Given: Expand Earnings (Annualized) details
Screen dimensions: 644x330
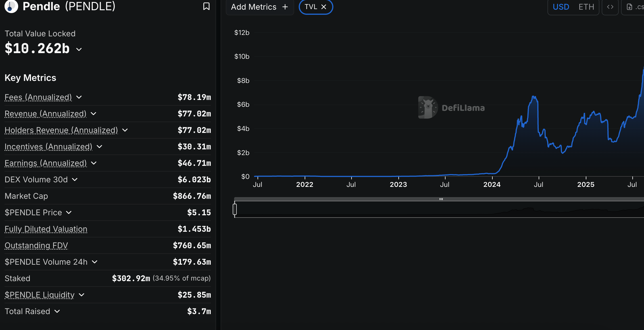Looking at the screenshot, I should (94, 163).
